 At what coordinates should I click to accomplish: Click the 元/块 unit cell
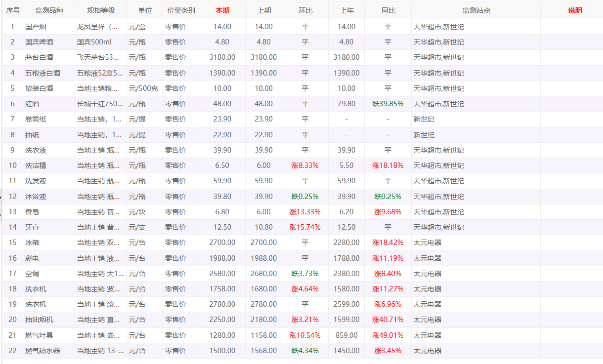coord(145,212)
